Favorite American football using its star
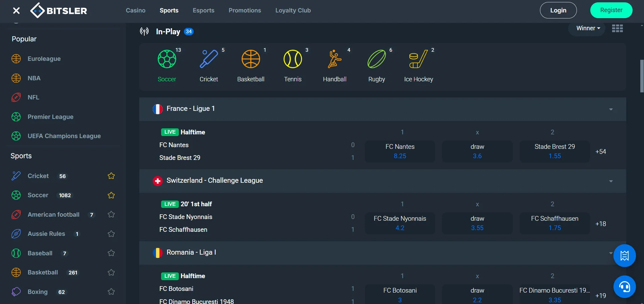This screenshot has height=304, width=644. pos(111,214)
